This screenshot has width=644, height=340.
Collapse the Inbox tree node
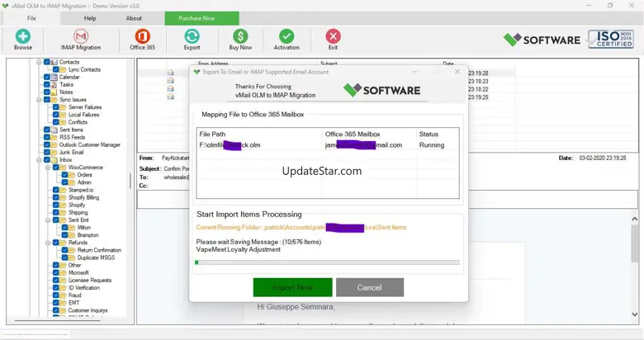(39, 160)
